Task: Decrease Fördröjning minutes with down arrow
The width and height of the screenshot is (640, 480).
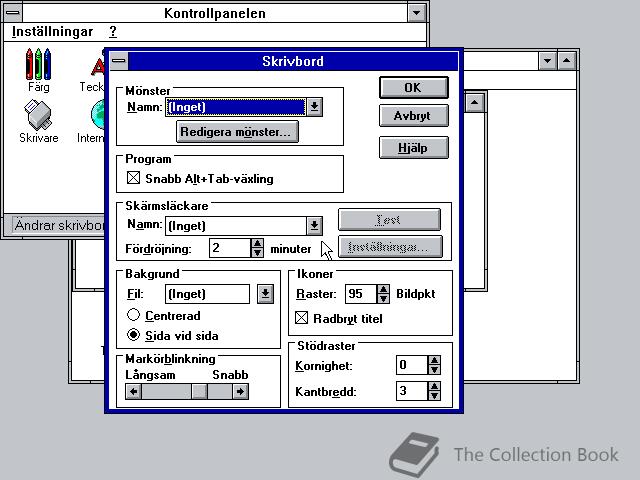Action: pyautogui.click(x=257, y=252)
